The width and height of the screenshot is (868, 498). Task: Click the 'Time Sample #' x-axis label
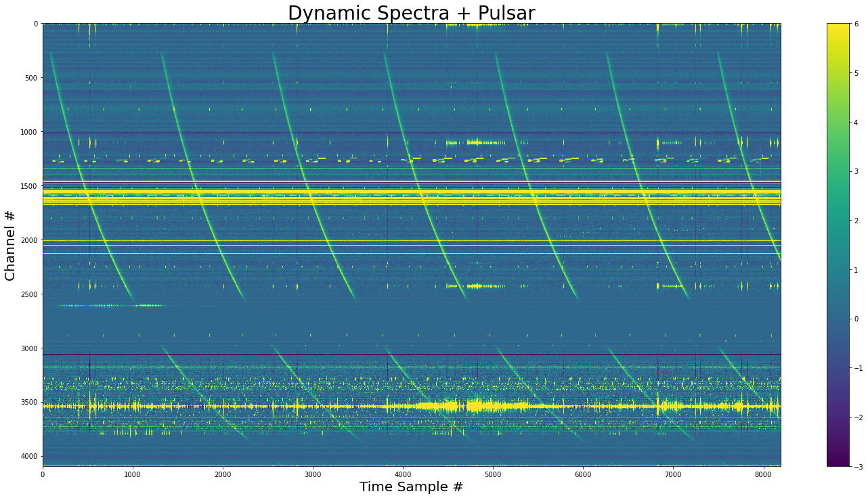click(411, 486)
